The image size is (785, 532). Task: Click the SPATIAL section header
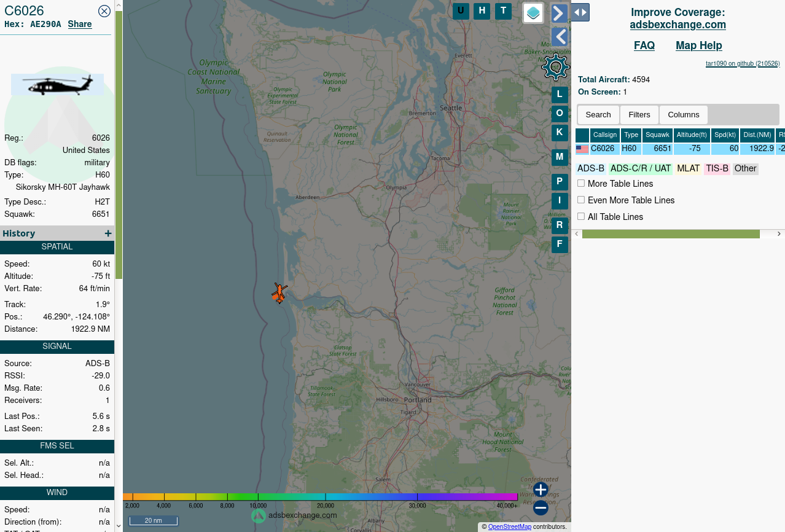coord(57,247)
